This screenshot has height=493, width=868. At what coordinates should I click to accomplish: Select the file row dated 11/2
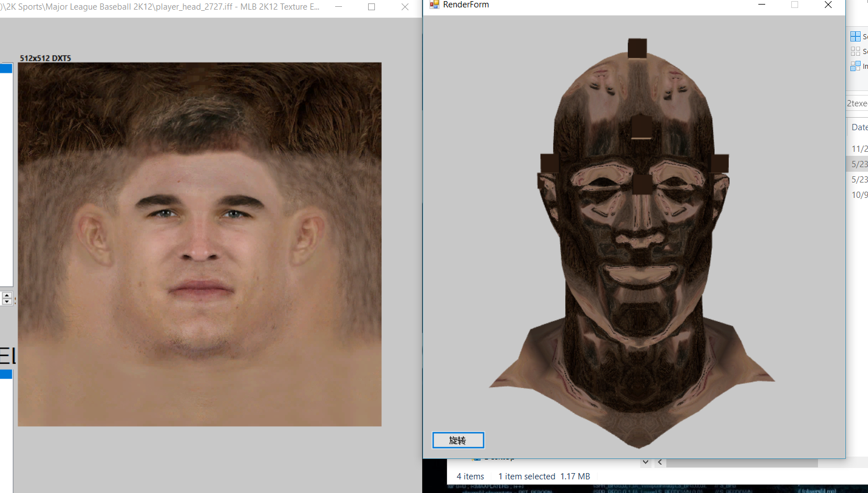tap(859, 149)
